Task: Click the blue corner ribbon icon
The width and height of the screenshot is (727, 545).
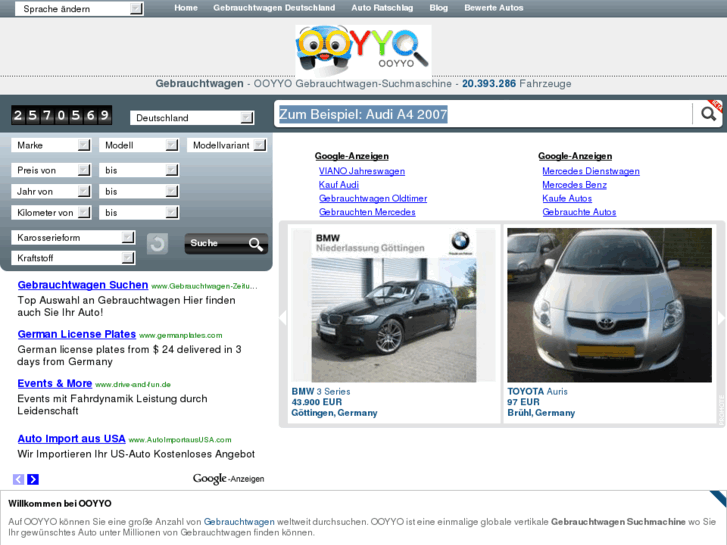Action: point(719,498)
